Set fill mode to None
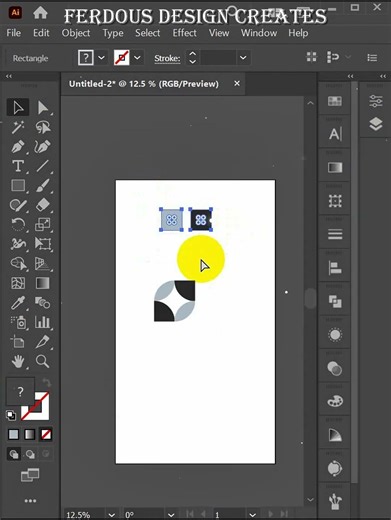This screenshot has width=391, height=520. [46, 434]
